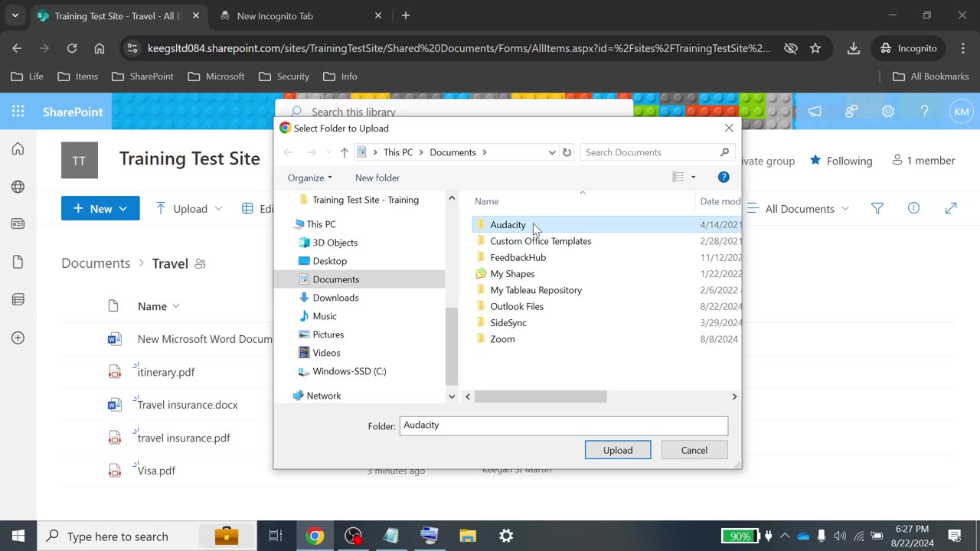Open recent locations dropdown arrow in dialog
This screenshot has width=980, height=551.
pyautogui.click(x=328, y=152)
